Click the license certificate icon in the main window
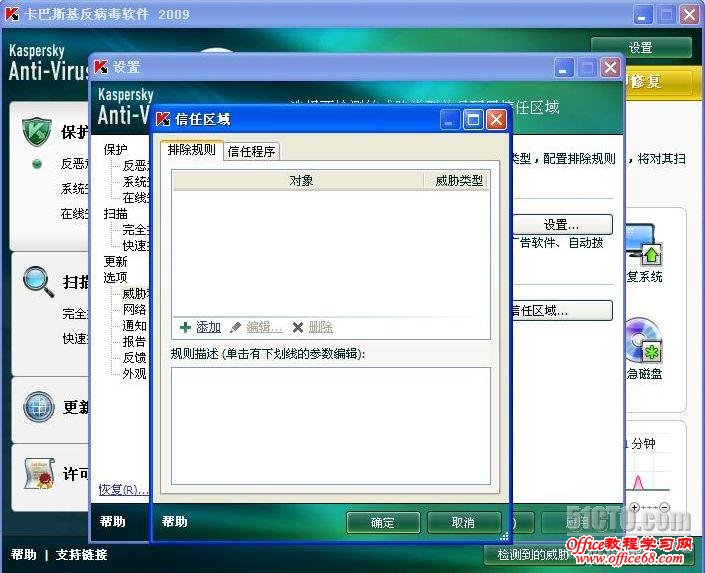The width and height of the screenshot is (705, 573). (40, 473)
